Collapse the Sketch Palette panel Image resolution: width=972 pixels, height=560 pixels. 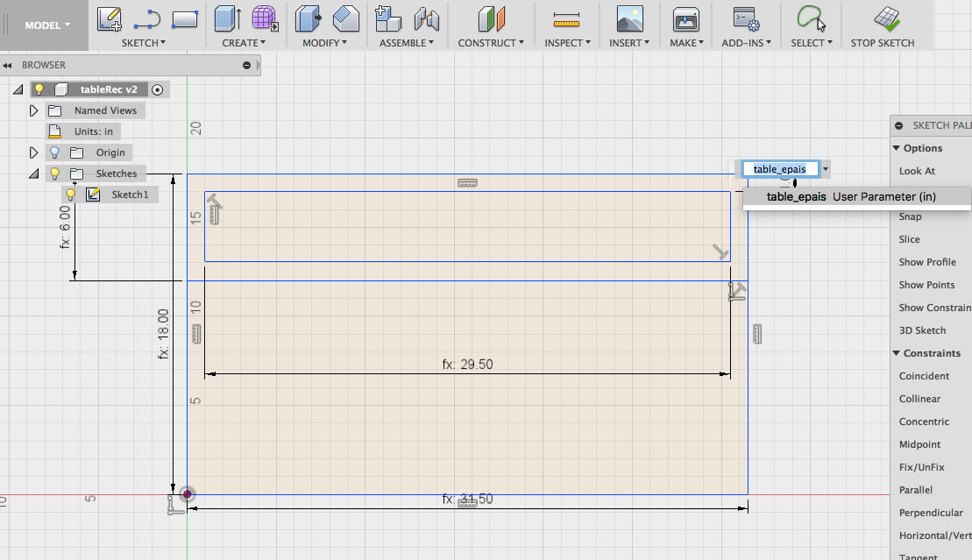899,125
